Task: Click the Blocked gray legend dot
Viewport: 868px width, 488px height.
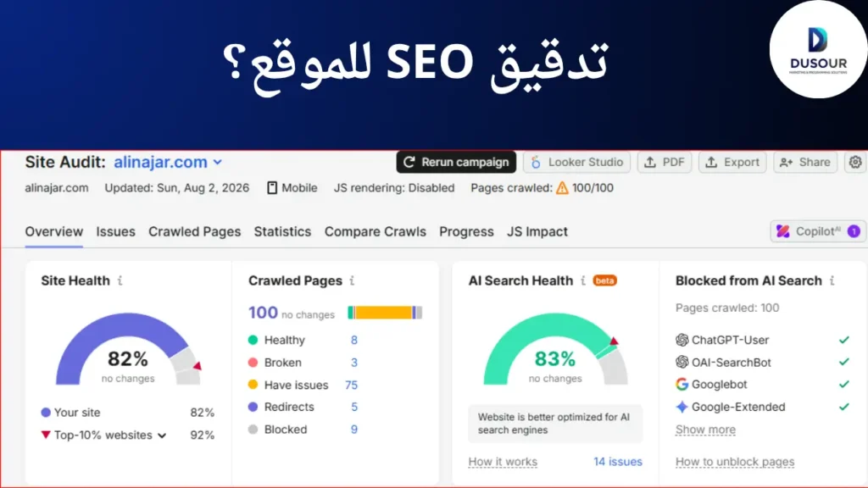Action: pos(253,430)
